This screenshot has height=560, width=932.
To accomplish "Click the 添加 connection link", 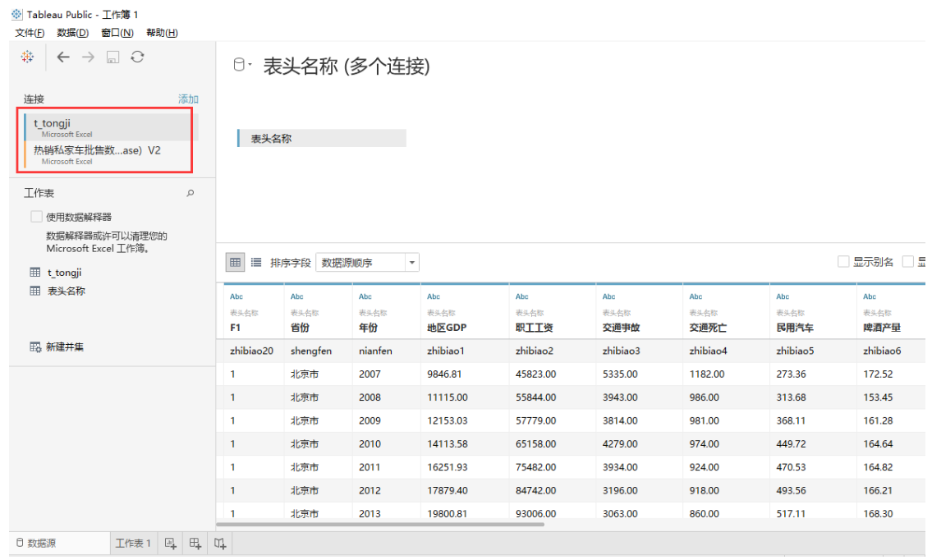I will point(188,99).
